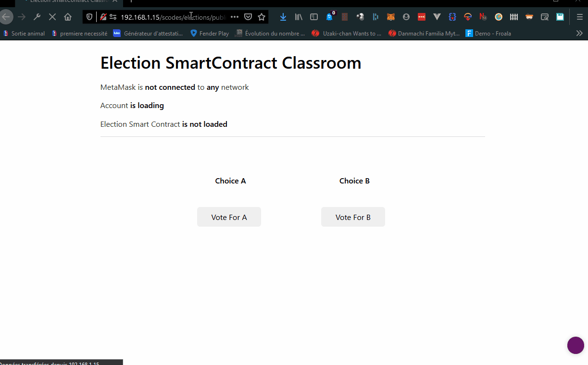Open the Firefox downloads panel
Image resolution: width=588 pixels, height=365 pixels.
tap(283, 17)
